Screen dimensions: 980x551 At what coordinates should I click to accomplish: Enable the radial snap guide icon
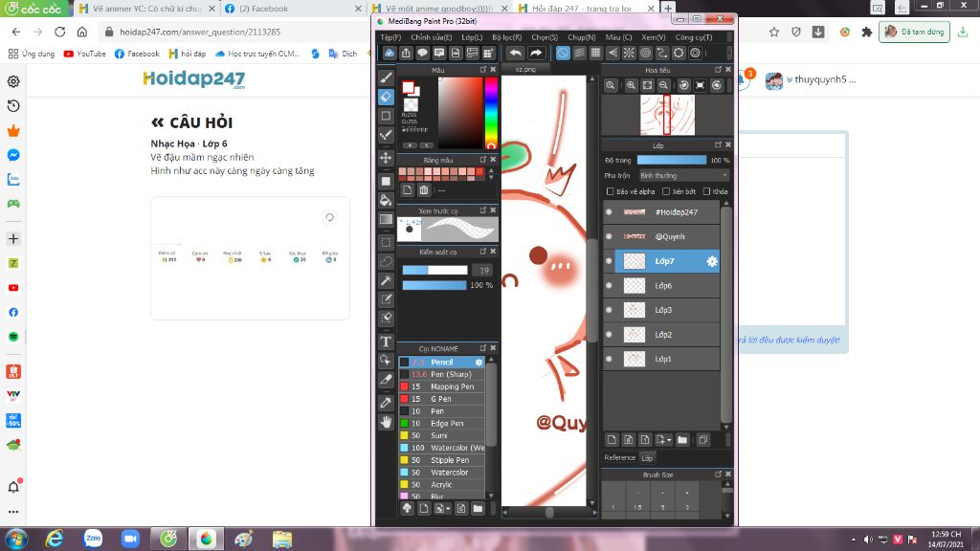pyautogui.click(x=629, y=54)
